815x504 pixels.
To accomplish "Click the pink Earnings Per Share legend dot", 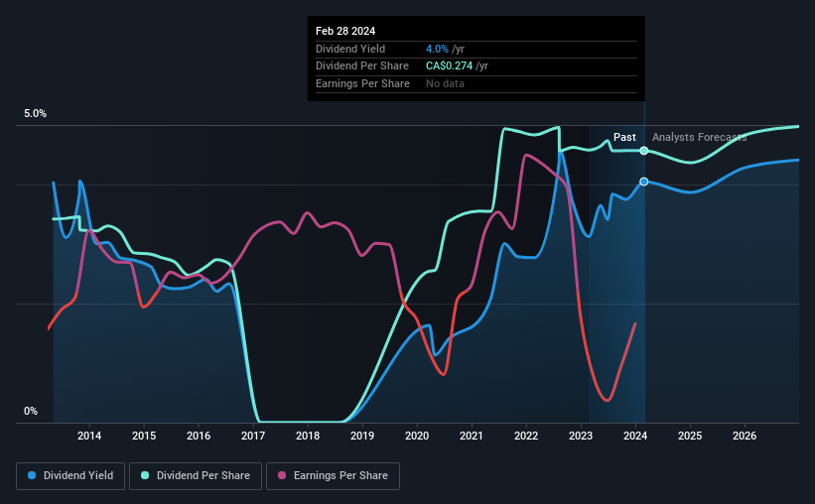I will (x=282, y=475).
